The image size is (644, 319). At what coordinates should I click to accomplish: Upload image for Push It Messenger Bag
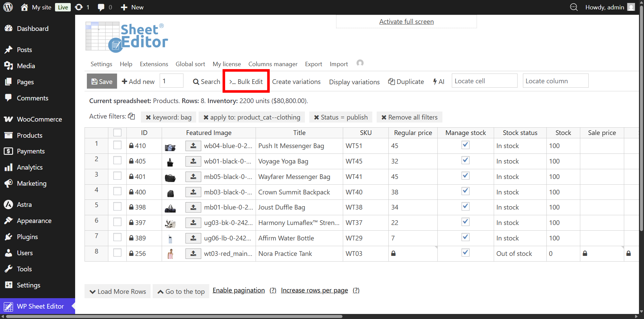tap(193, 146)
